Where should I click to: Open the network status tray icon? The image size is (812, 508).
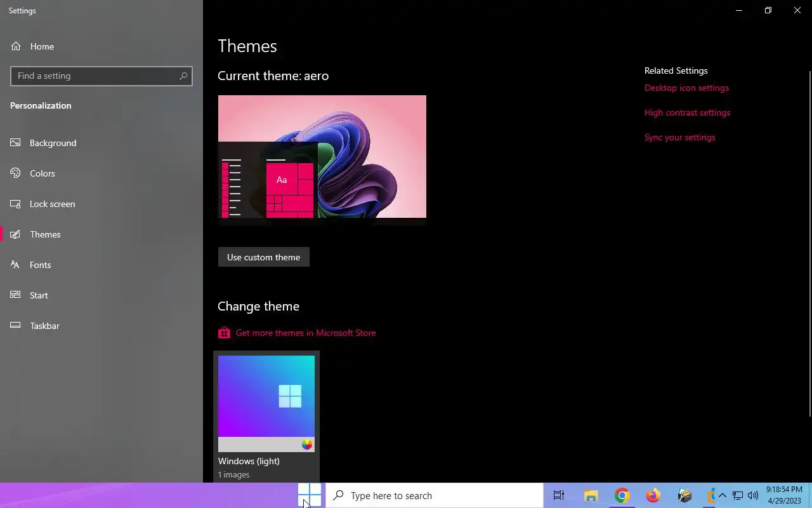point(738,495)
